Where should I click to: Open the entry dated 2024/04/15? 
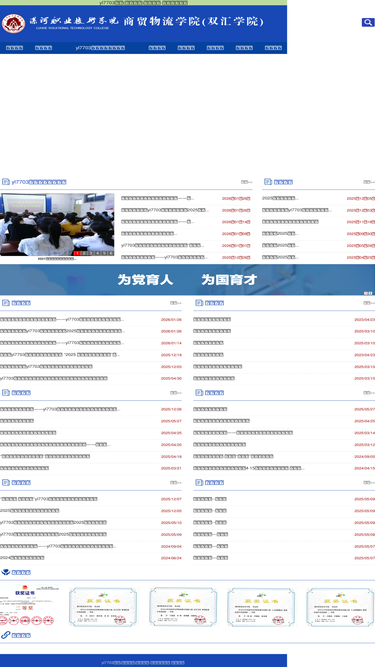coord(249,468)
